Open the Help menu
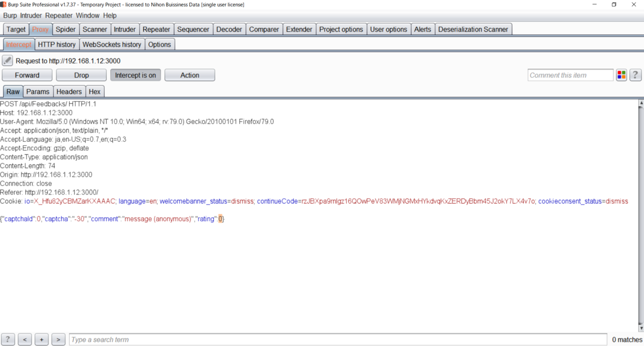 coord(109,16)
